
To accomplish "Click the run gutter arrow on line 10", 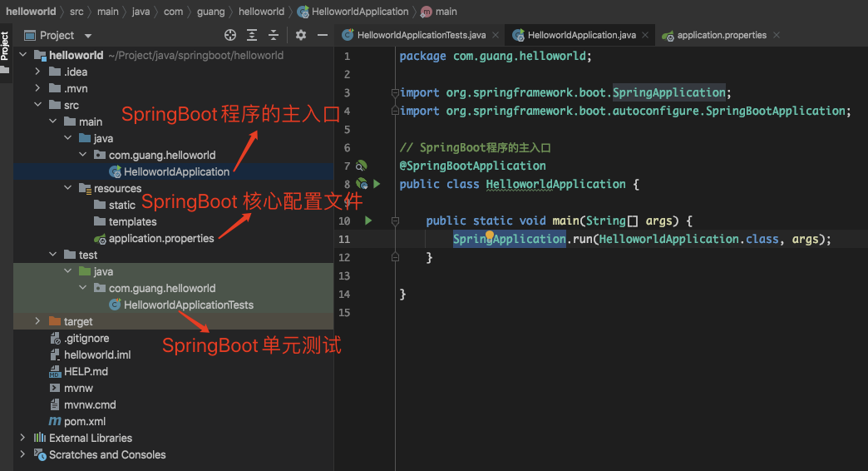I will (368, 221).
